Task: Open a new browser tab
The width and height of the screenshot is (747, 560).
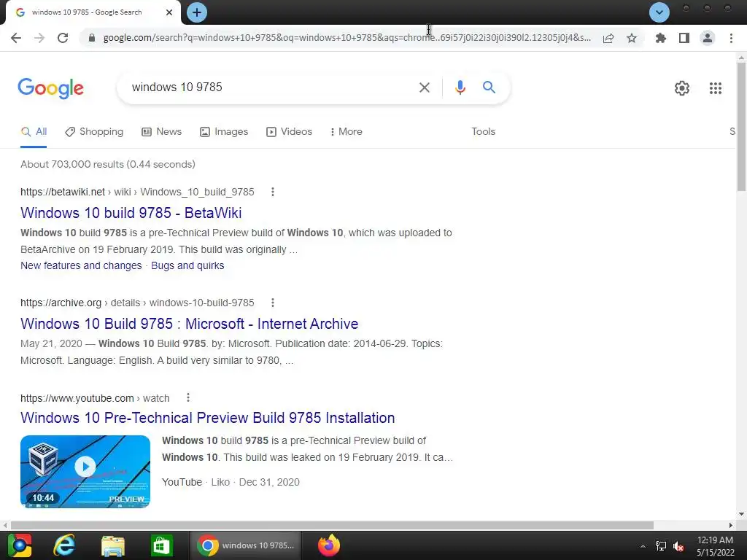Action: click(197, 12)
